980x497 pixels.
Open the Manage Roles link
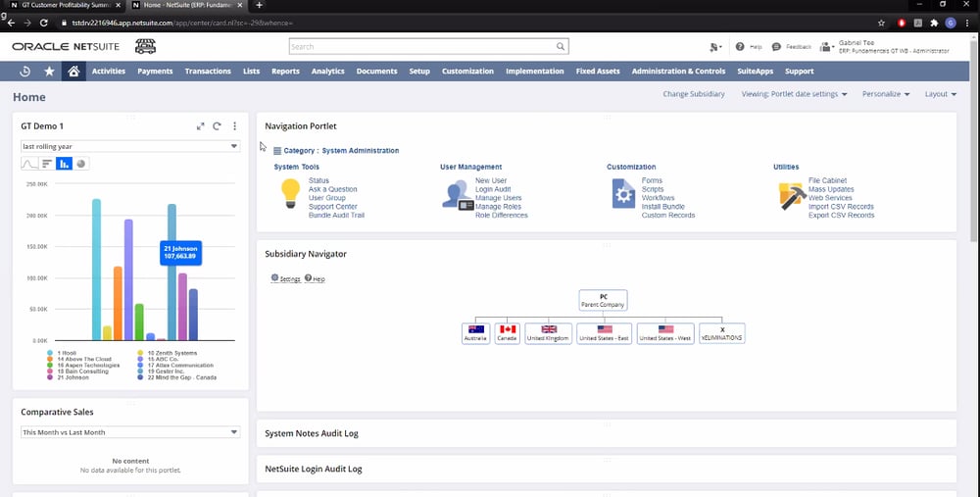498,207
